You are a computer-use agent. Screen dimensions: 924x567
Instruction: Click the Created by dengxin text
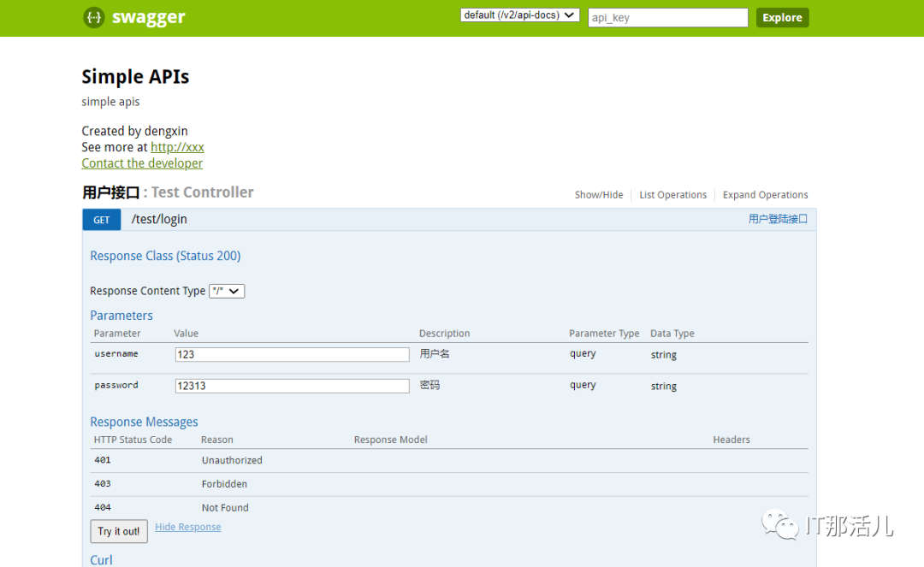tap(135, 131)
